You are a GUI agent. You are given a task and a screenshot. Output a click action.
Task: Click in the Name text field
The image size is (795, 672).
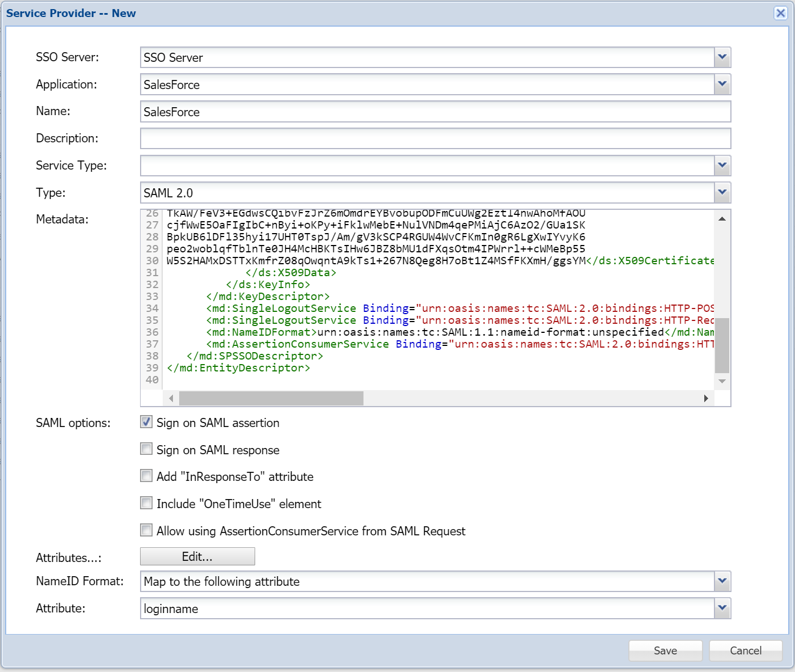435,112
